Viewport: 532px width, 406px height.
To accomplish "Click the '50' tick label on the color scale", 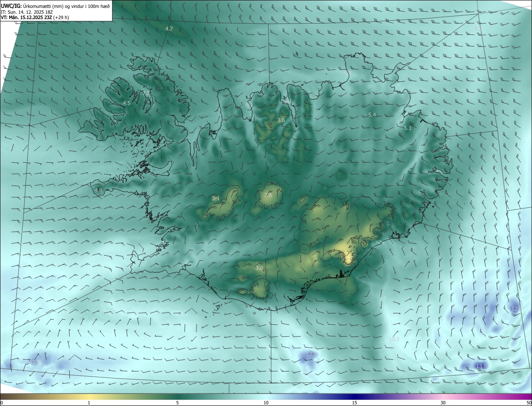I will click(x=529, y=403).
